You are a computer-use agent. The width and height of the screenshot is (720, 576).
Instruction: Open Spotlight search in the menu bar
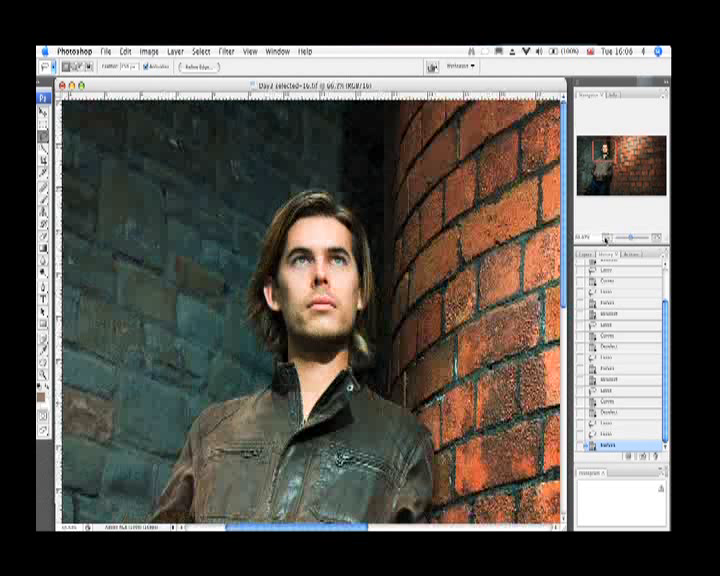(x=658, y=51)
